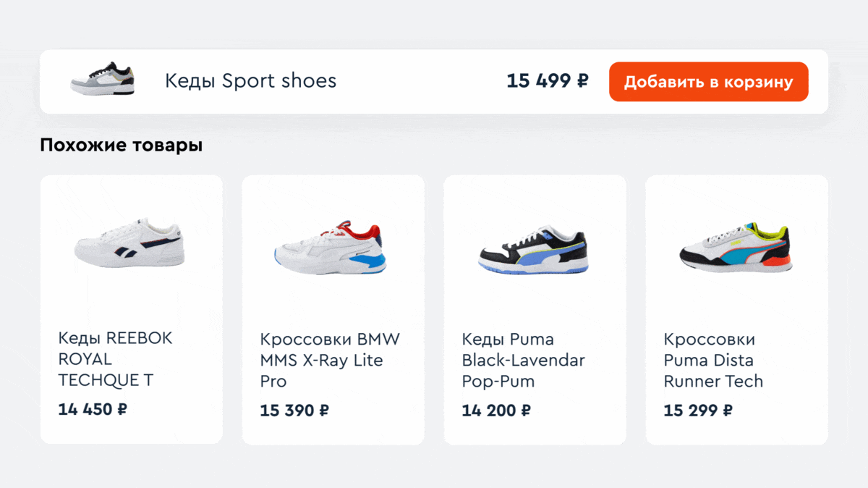Click the 15 390 ₽ price
868x488 pixels.
coord(294,411)
